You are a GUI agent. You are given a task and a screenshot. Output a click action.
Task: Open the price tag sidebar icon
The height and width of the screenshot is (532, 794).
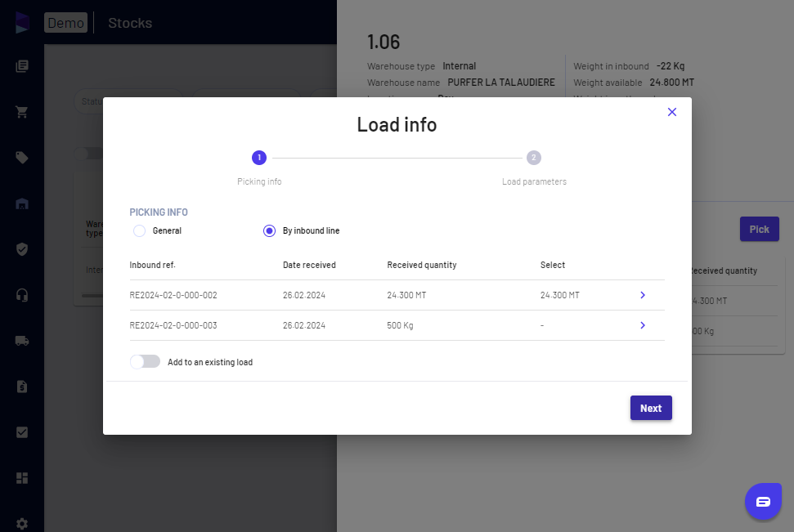(22, 158)
